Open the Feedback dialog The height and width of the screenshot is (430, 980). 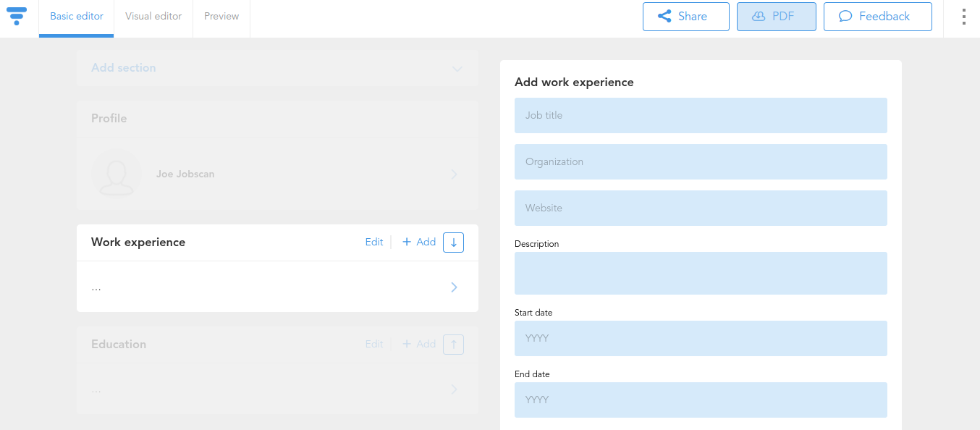[877, 17]
